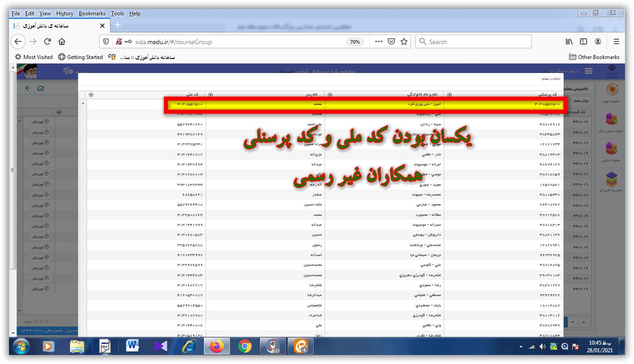Viewport: 634px width, 364px height.
Task: Toggle the Firefox sidebars view button
Action: point(583,42)
